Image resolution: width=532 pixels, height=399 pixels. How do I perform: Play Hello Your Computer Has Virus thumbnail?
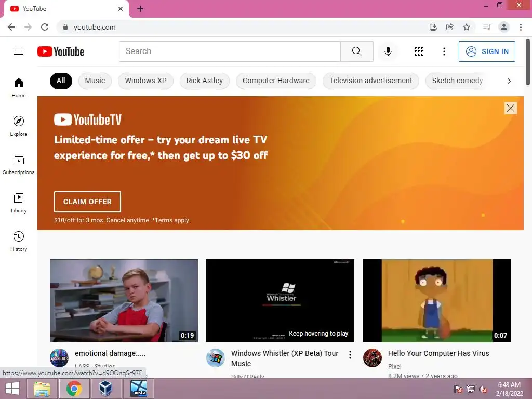tap(437, 301)
